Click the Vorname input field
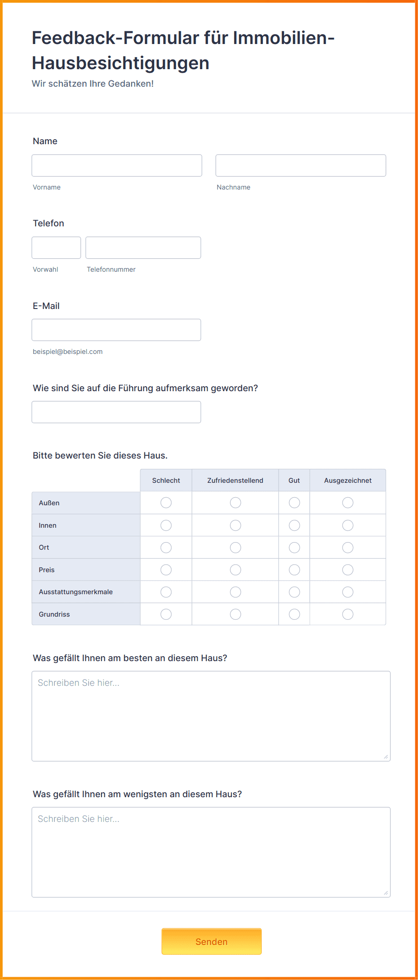Screen dimensions: 418x980 tap(117, 165)
